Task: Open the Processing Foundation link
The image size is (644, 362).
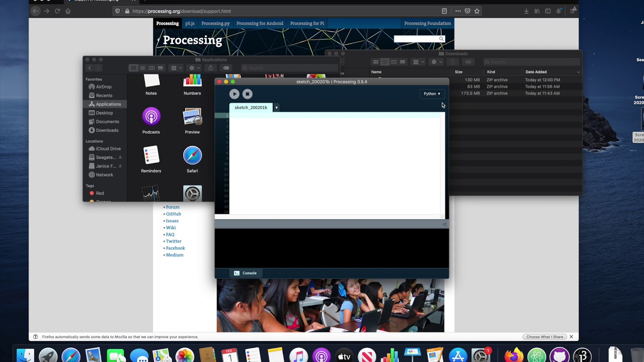Action: coord(428,23)
